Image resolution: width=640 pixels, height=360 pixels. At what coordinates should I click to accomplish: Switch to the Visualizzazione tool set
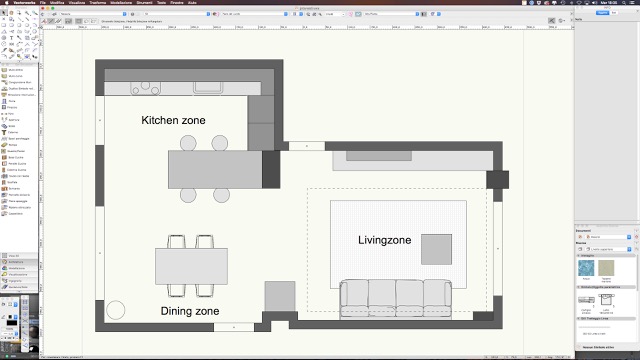coord(19,274)
